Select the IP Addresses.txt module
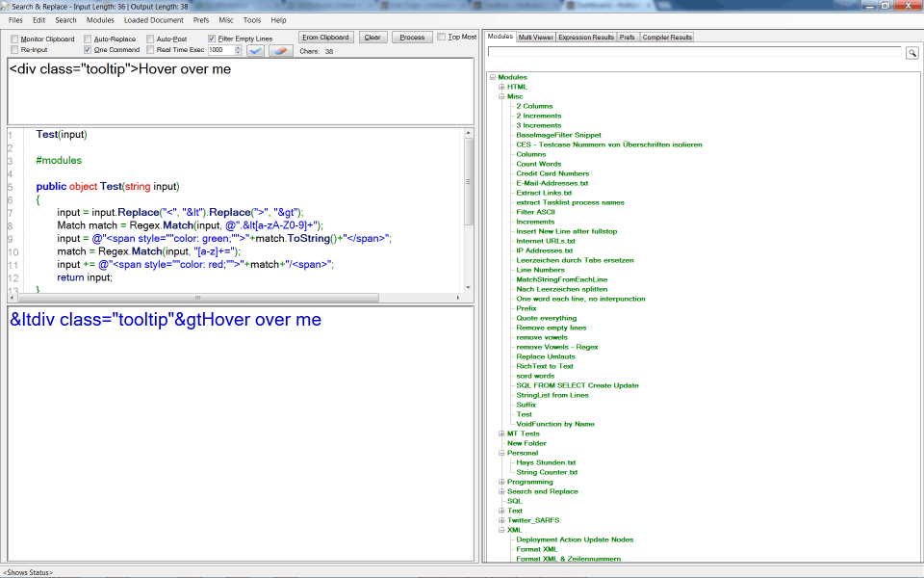924x578 pixels. pyautogui.click(x=545, y=250)
